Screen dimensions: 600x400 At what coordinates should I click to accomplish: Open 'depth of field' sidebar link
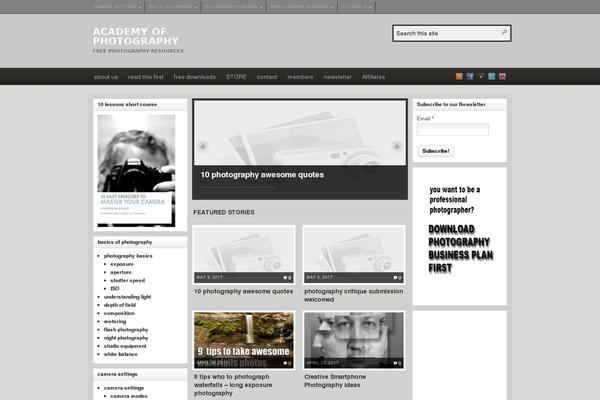point(120,305)
